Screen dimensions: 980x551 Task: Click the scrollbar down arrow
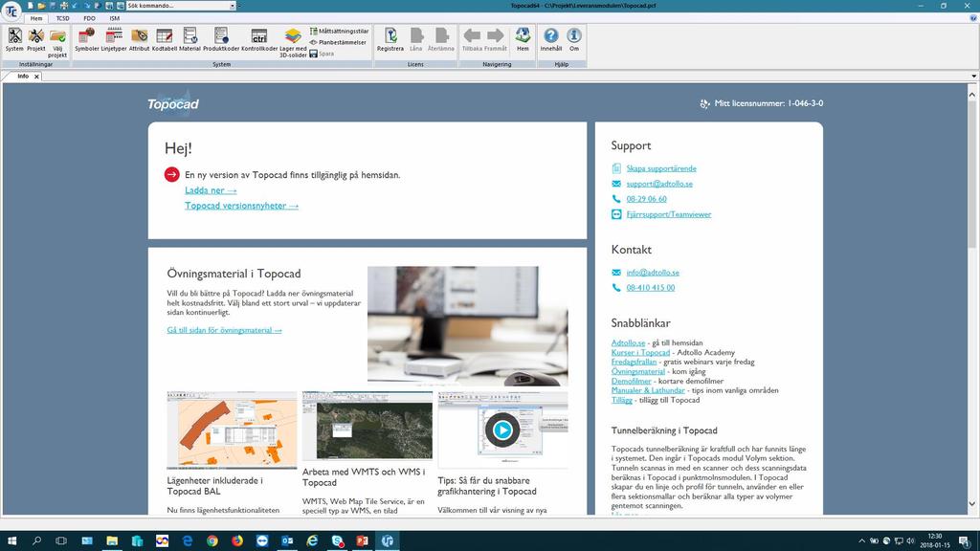coord(972,503)
